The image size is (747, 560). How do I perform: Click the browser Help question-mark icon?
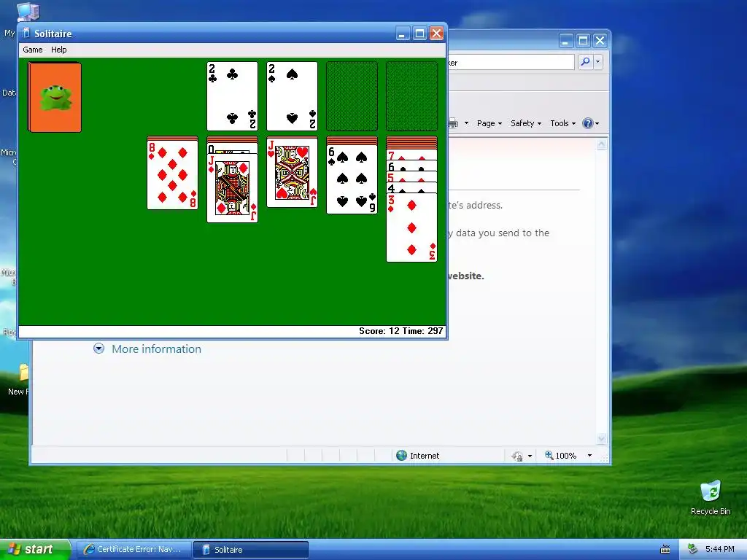(588, 123)
